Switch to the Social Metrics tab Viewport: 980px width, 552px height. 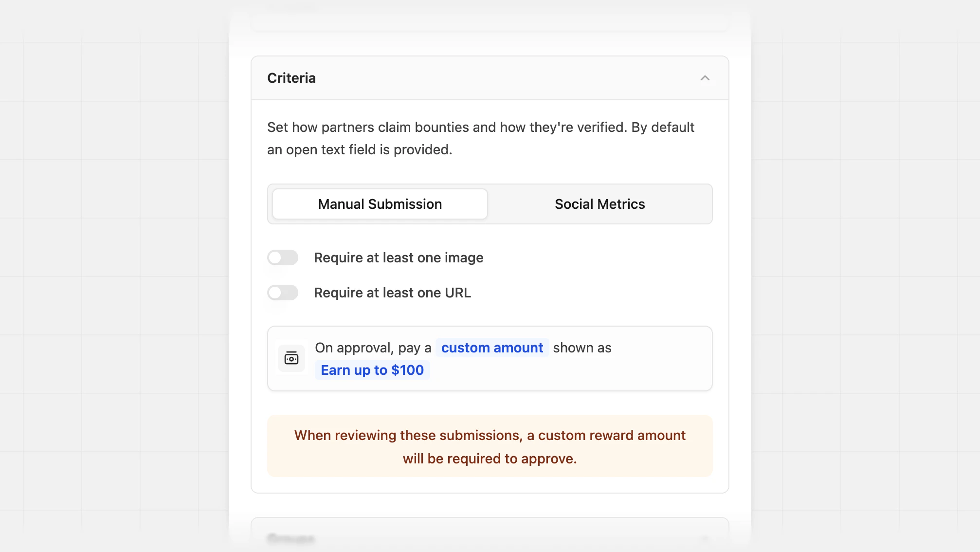point(599,204)
